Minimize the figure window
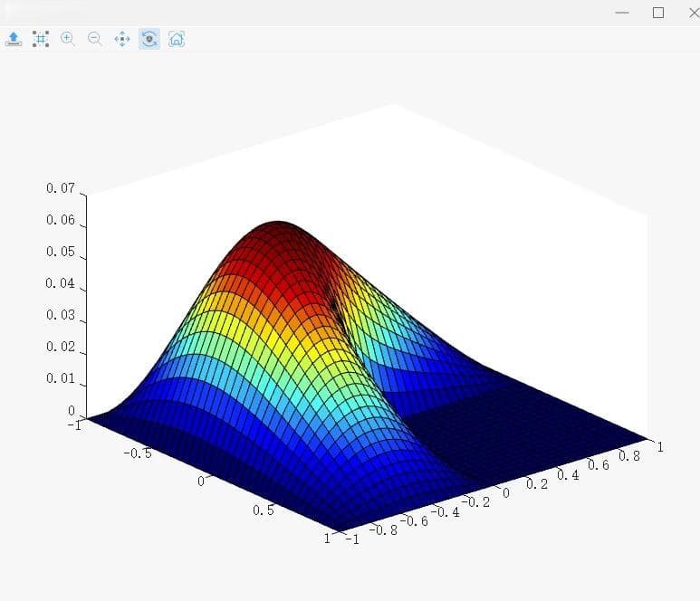 pos(622,13)
